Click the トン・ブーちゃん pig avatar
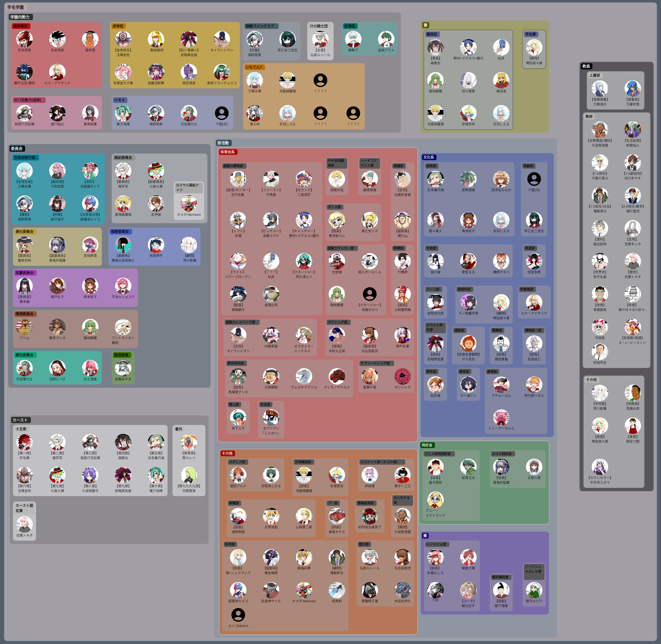 click(x=501, y=417)
